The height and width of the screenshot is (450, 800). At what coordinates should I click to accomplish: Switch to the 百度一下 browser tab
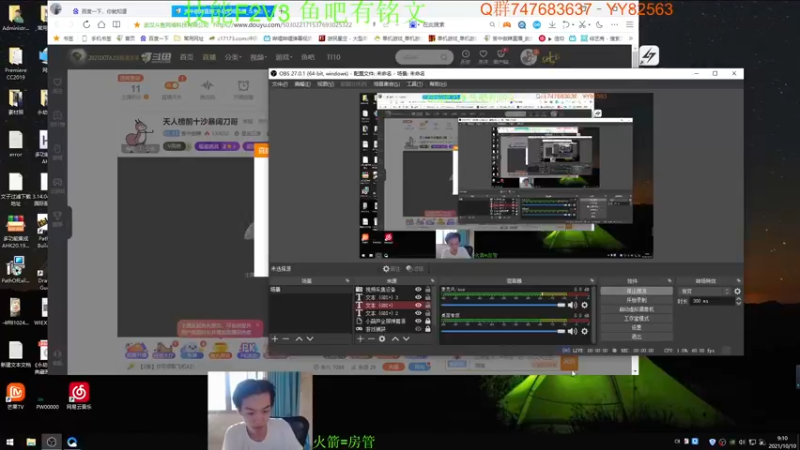[x=102, y=11]
